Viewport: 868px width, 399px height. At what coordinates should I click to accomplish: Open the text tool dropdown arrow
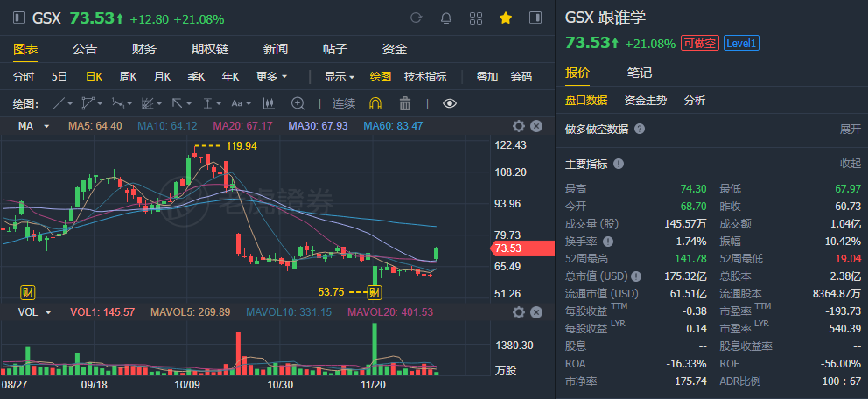(x=248, y=103)
